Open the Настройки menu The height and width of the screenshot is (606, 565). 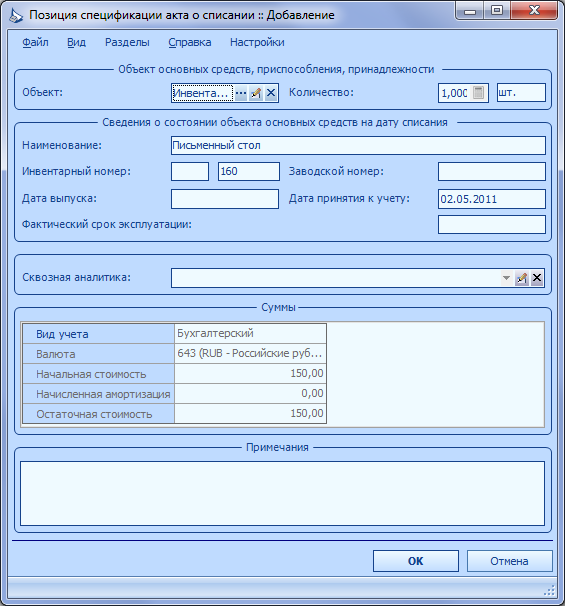(x=257, y=42)
